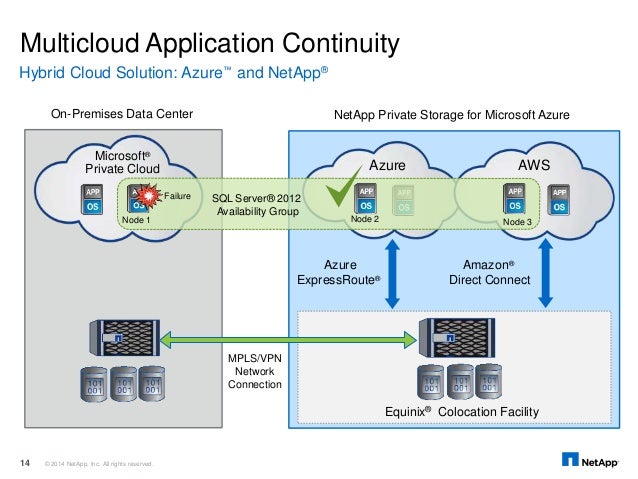Click the green MPLS/VPN connection arrow

[x=289, y=339]
